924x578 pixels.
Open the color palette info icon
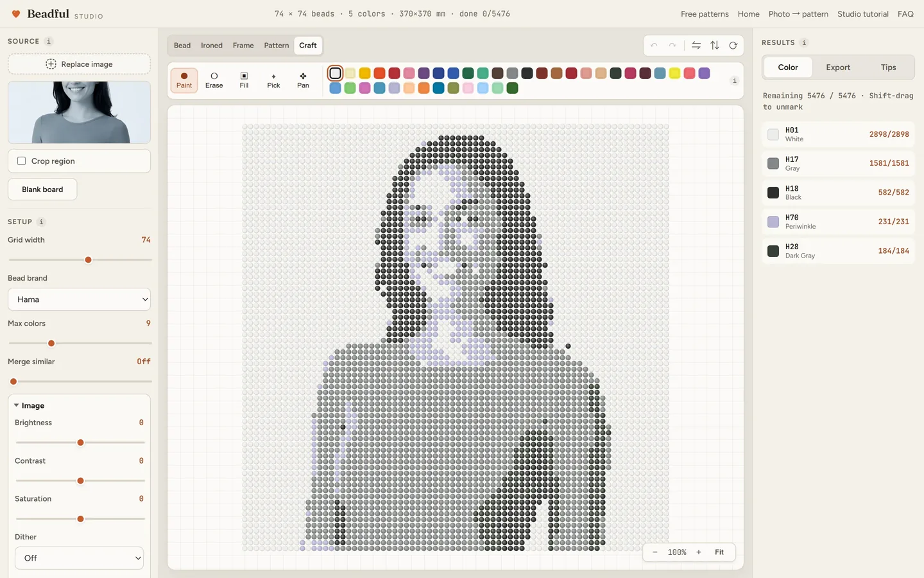[x=735, y=80]
